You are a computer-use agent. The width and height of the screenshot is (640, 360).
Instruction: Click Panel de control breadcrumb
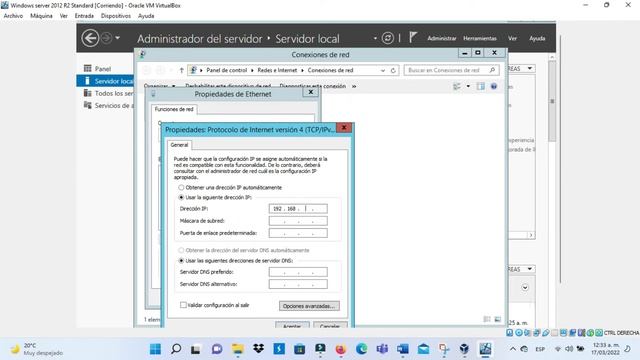[x=227, y=70]
